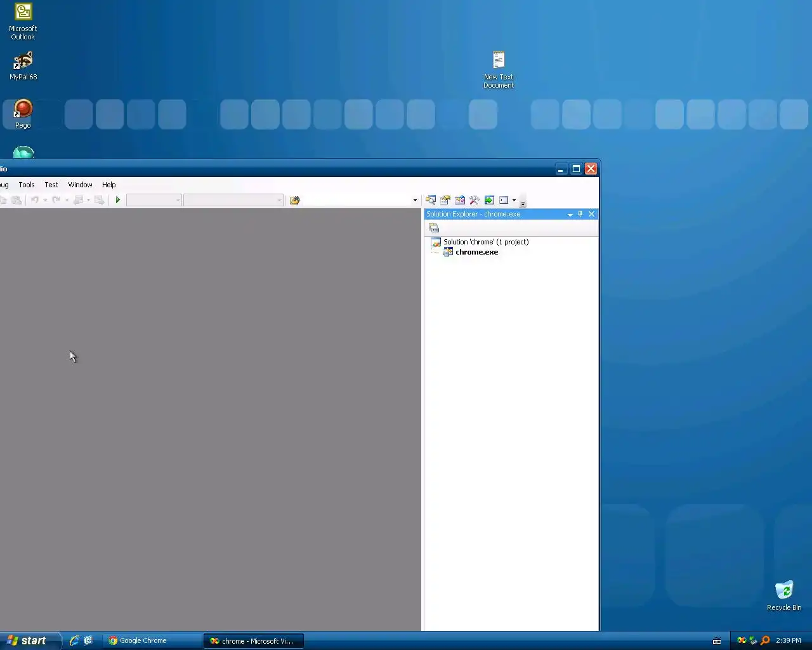The width and height of the screenshot is (812, 650).
Task: Click the Find in Files icon
Action: (294, 200)
